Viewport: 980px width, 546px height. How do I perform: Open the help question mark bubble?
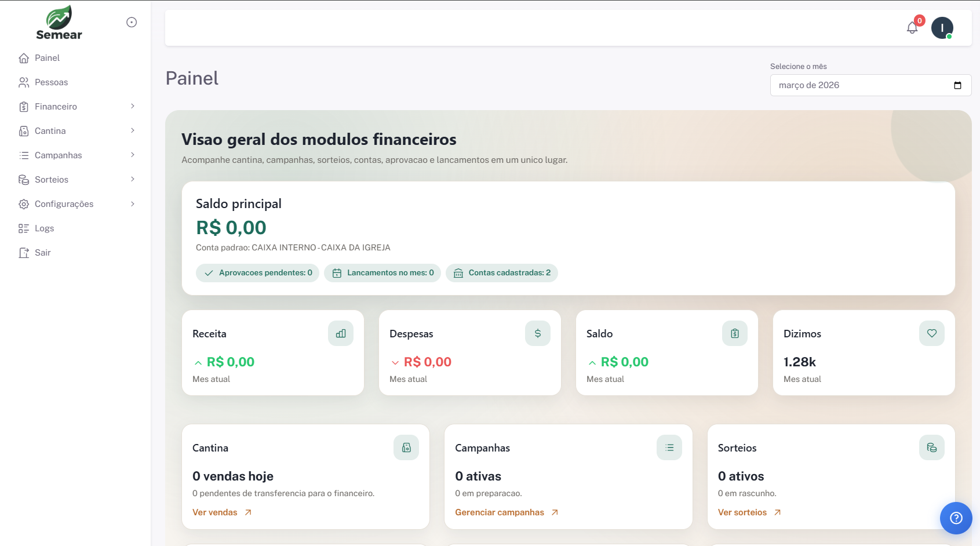(956, 518)
